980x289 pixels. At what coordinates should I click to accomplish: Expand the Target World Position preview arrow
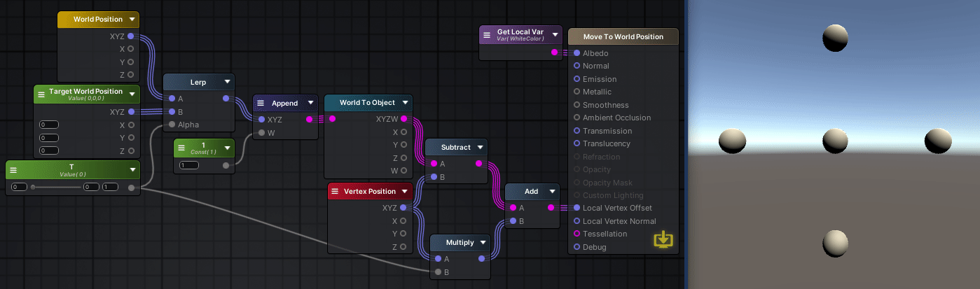tap(132, 94)
